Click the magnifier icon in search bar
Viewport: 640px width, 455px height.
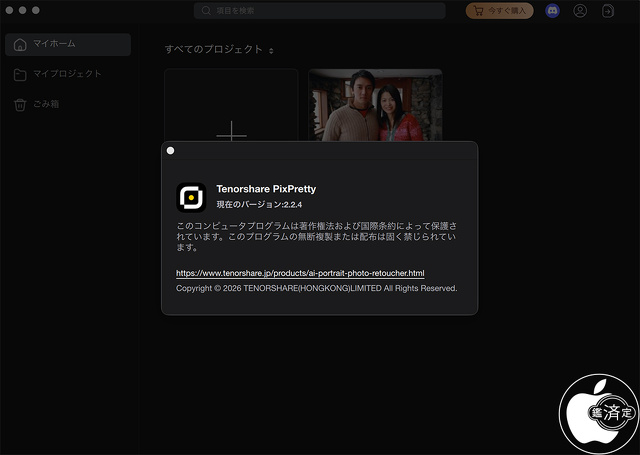(206, 11)
